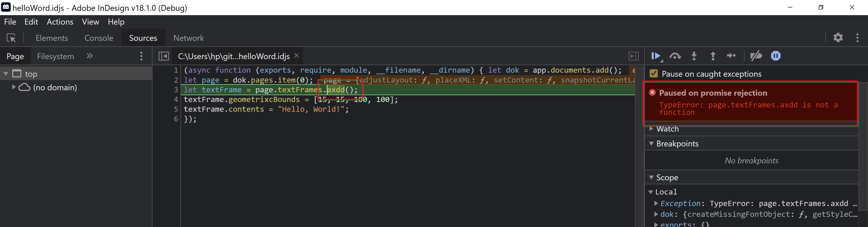Image resolution: width=868 pixels, height=227 pixels.
Task: Click the TypeError message text
Action: coord(748,109)
